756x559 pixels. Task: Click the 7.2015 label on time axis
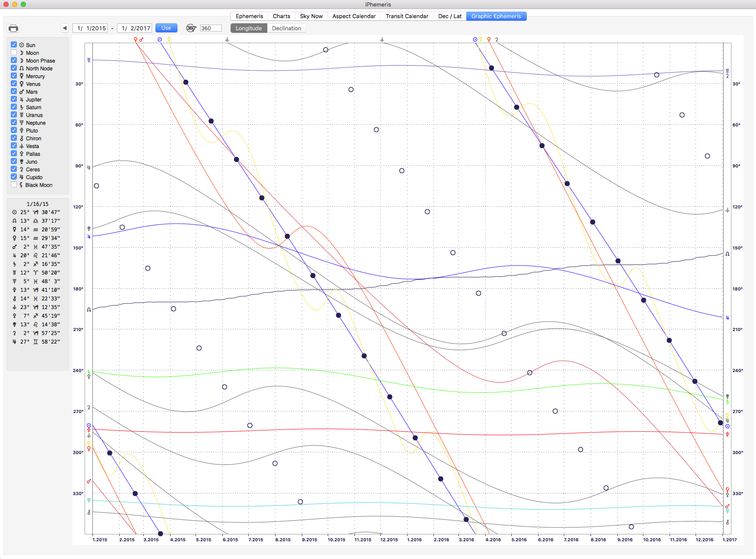[256, 540]
